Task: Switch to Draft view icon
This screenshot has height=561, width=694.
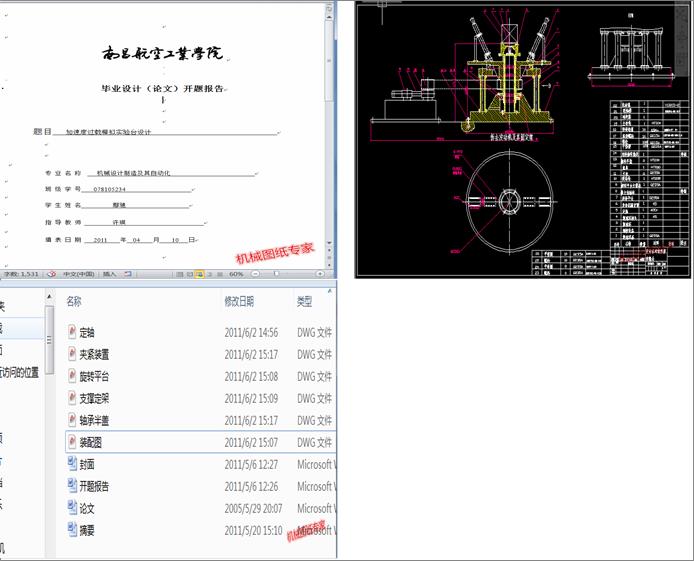Action: 220,274
